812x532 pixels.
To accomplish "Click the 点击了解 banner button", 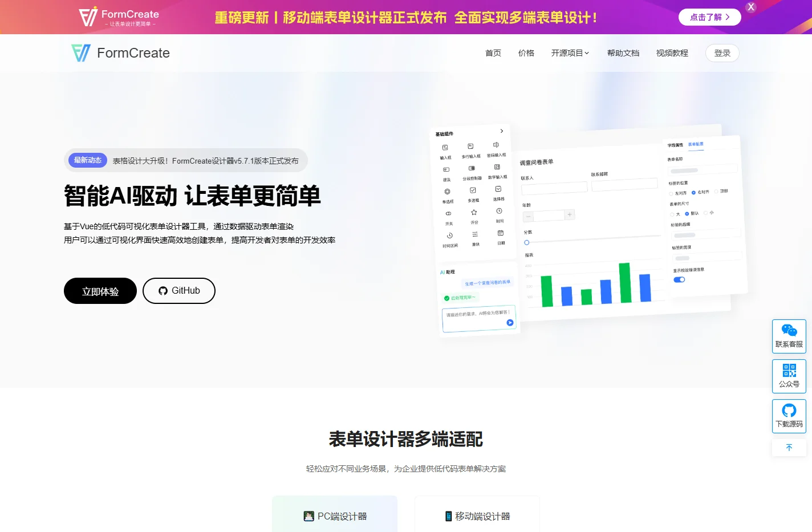I will point(709,17).
